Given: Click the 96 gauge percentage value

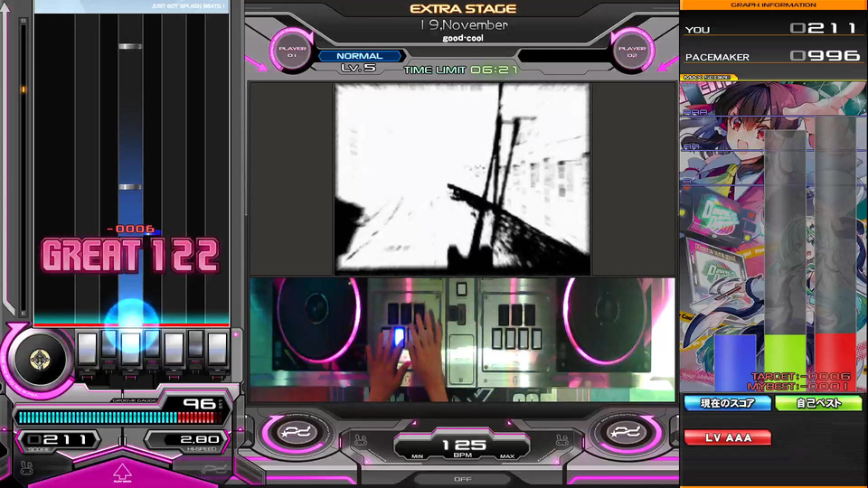Looking at the screenshot, I should (x=200, y=403).
